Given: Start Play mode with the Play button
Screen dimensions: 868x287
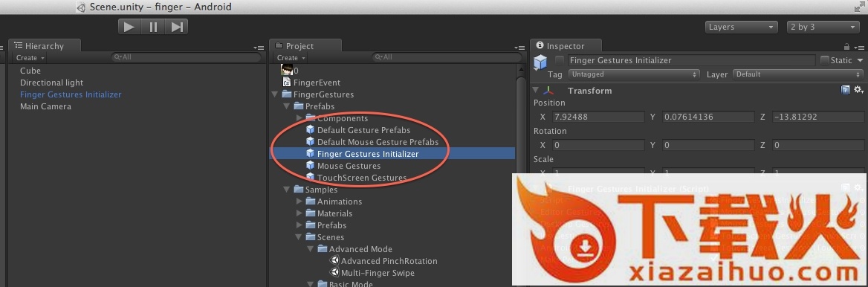Looking at the screenshot, I should tap(129, 27).
